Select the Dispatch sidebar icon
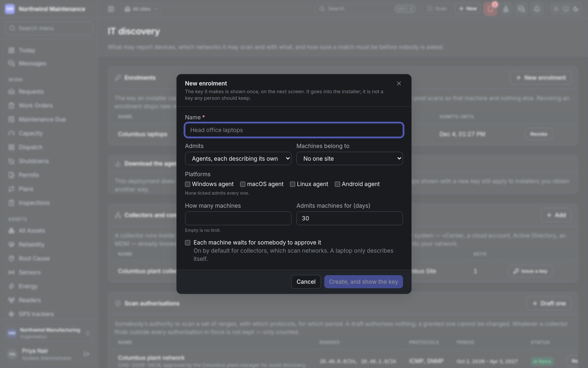This screenshot has height=368, width=588. click(x=11, y=147)
